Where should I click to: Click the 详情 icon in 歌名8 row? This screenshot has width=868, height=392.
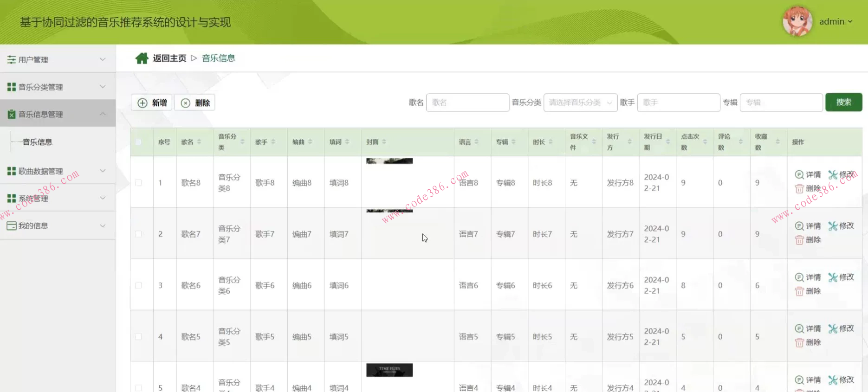point(799,174)
